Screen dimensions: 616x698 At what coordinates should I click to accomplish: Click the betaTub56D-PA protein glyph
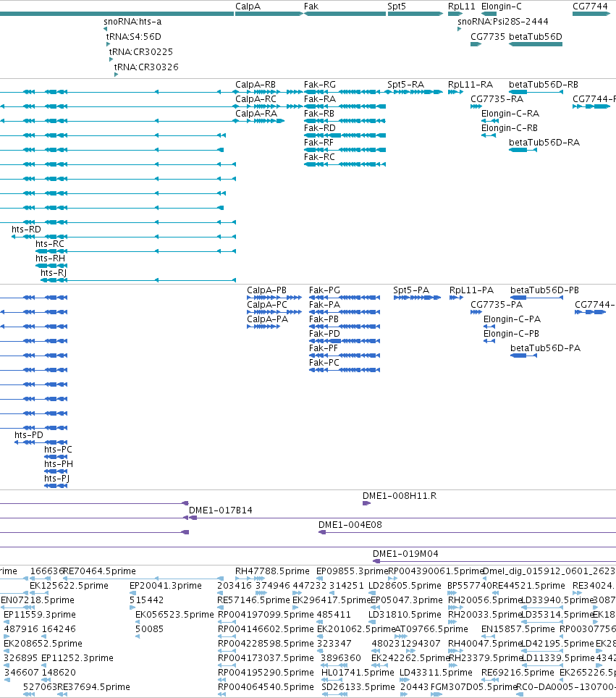click(x=523, y=356)
